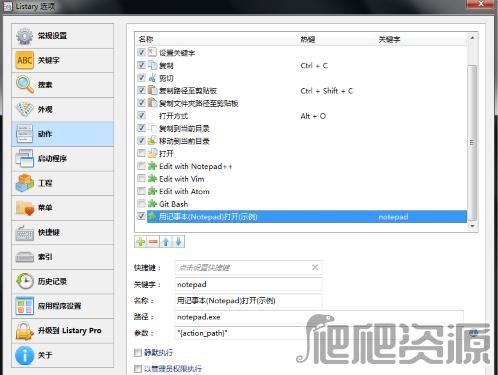
Task: Open the 历史记录 history section
Action: click(x=63, y=281)
